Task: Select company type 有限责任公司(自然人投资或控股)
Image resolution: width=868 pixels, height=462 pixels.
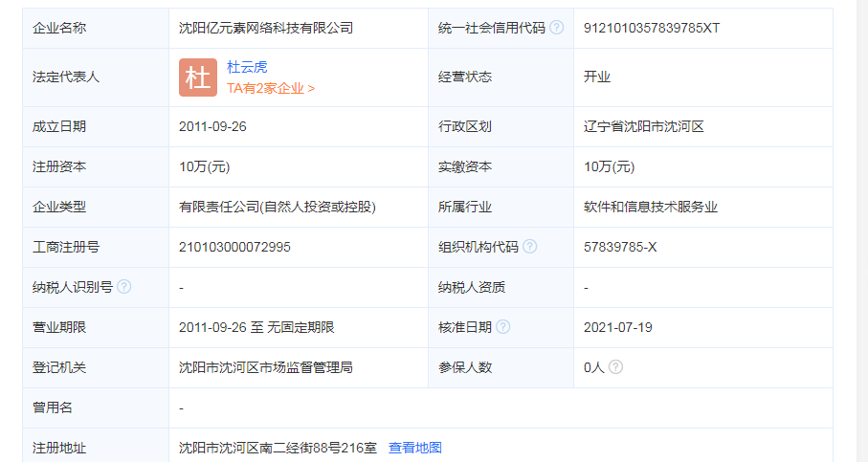Action: click(278, 207)
